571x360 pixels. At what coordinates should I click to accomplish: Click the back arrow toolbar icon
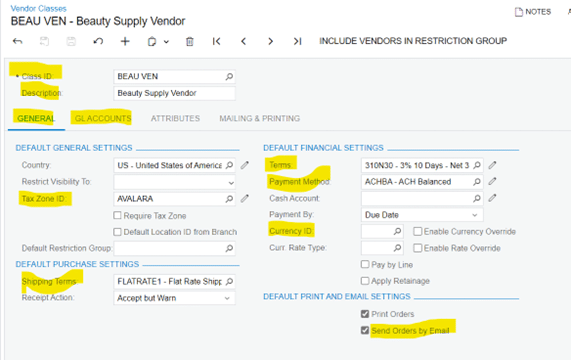[17, 41]
